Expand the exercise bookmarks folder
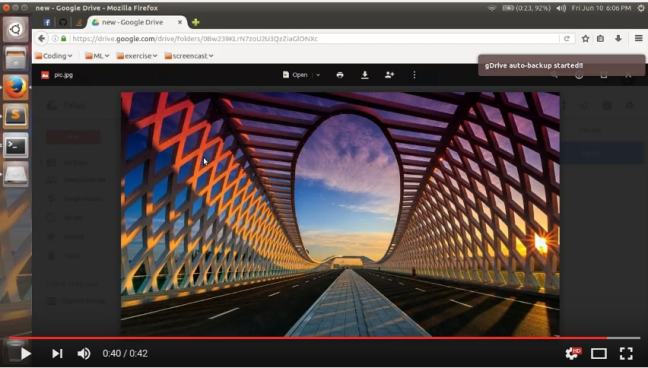The width and height of the screenshot is (648, 368). [137, 56]
